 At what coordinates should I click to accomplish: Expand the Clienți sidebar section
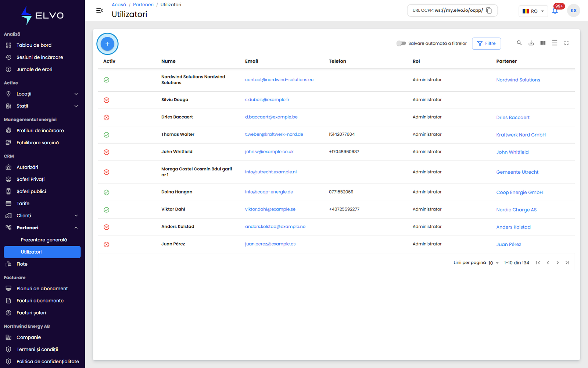(x=42, y=216)
